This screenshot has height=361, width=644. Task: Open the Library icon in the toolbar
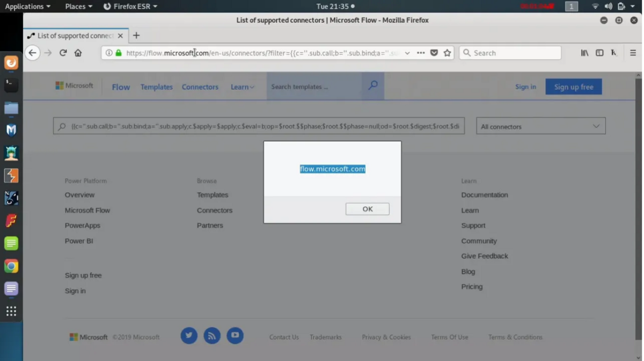(x=585, y=52)
